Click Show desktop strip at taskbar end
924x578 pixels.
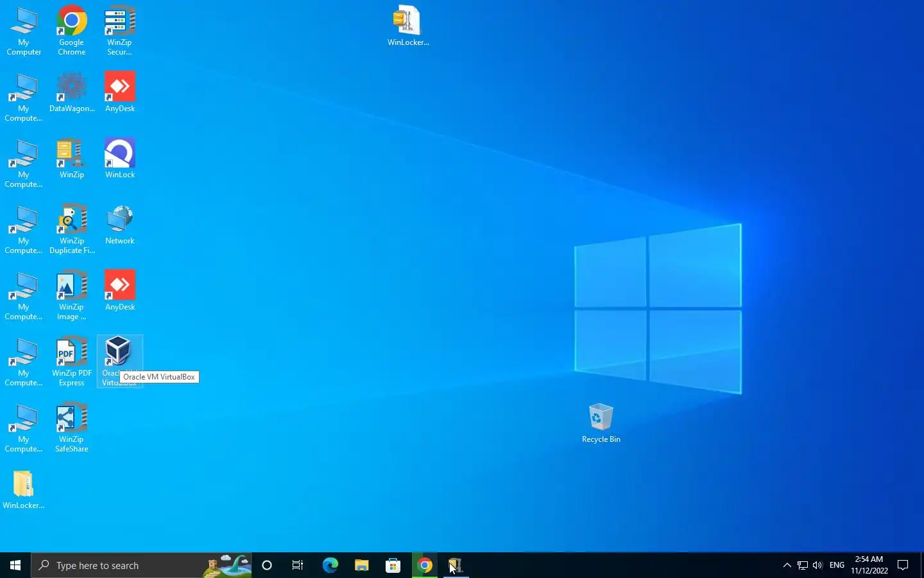coord(922,565)
